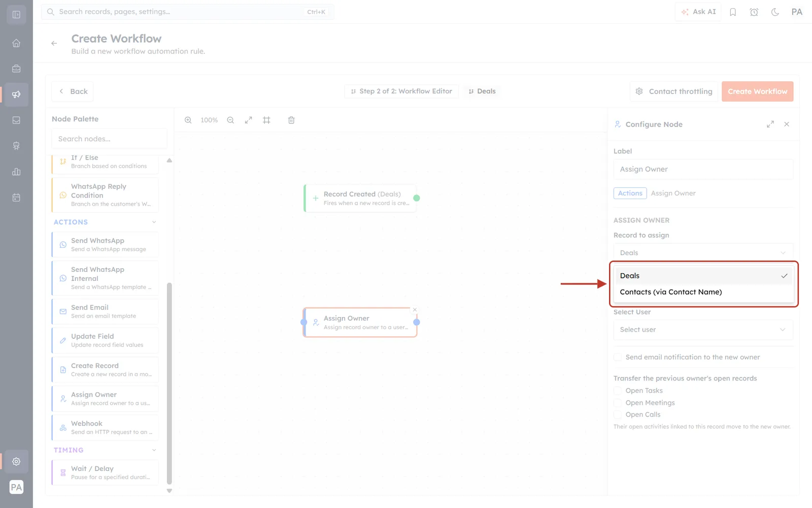Open the bar chart reports icon in sidebar
This screenshot has width=812, height=508.
pos(16,172)
